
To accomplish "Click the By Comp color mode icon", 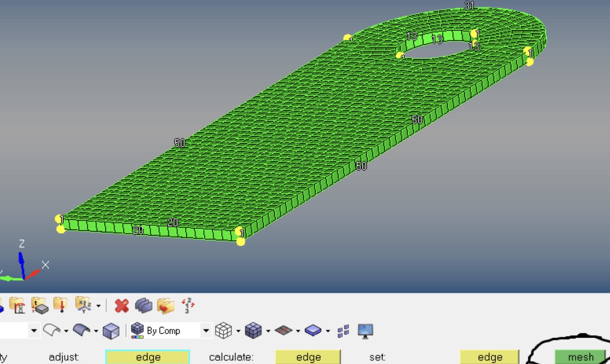I will 137,330.
